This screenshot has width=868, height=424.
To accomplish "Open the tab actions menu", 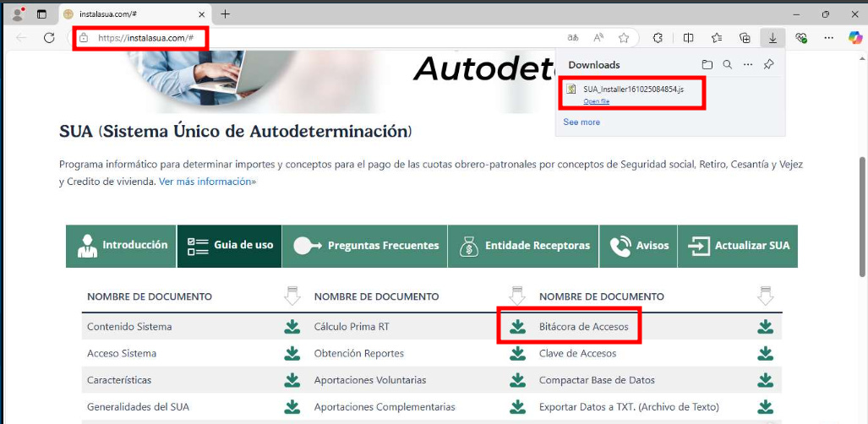I will (x=42, y=14).
